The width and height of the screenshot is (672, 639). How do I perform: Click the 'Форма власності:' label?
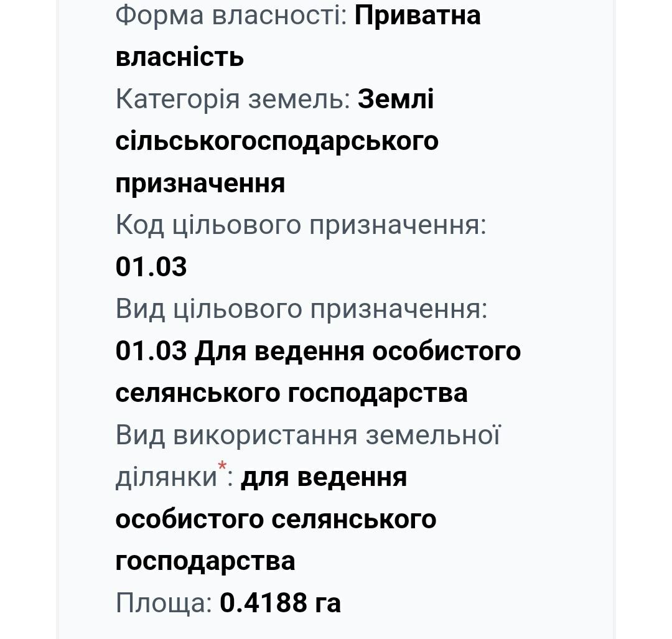click(x=231, y=16)
